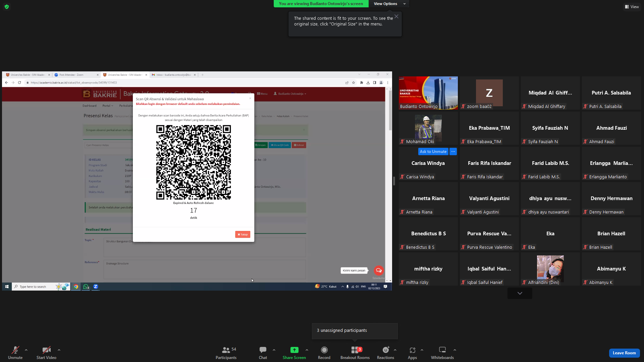Open the Menu item in site header
Screen dimensions: 644x362
point(262,94)
